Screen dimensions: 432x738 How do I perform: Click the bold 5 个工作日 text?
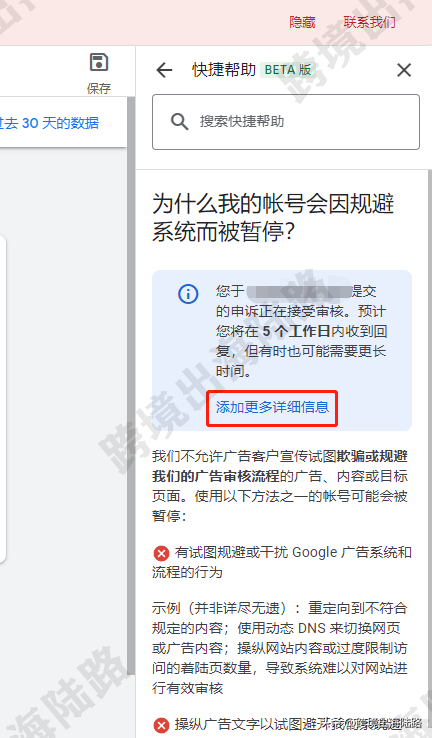tap(296, 331)
